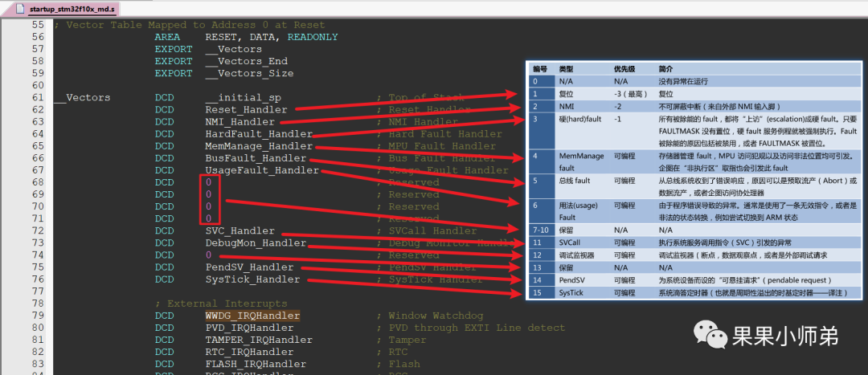Click line number 79 in the gutter
This screenshot has height=375, width=868.
pyautogui.click(x=37, y=316)
